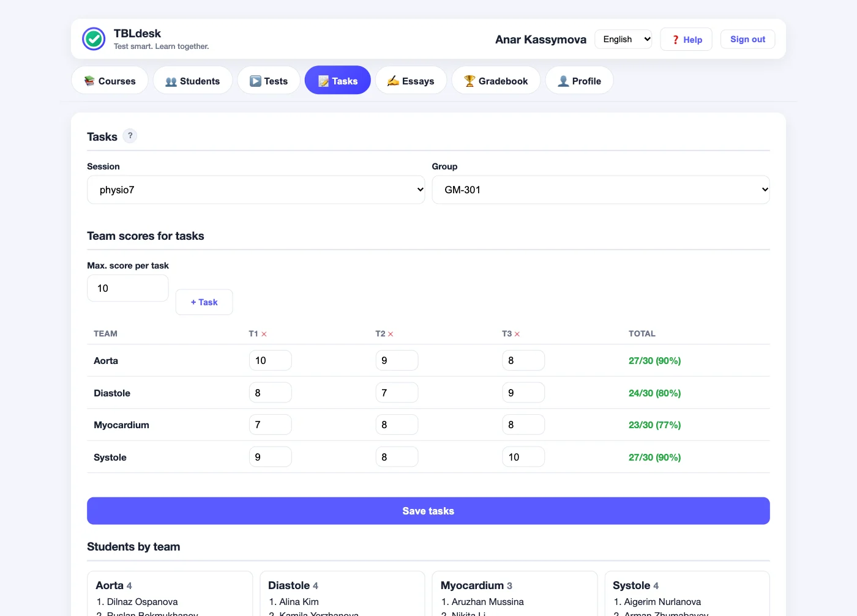Screen dimensions: 857x616
Task: Click Aorta's total 27/30 (90%)
Action: [x=654, y=361]
